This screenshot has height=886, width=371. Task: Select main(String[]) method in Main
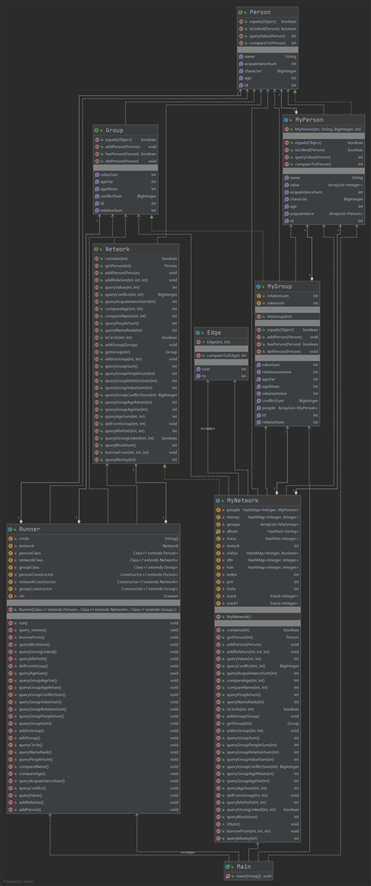click(249, 876)
